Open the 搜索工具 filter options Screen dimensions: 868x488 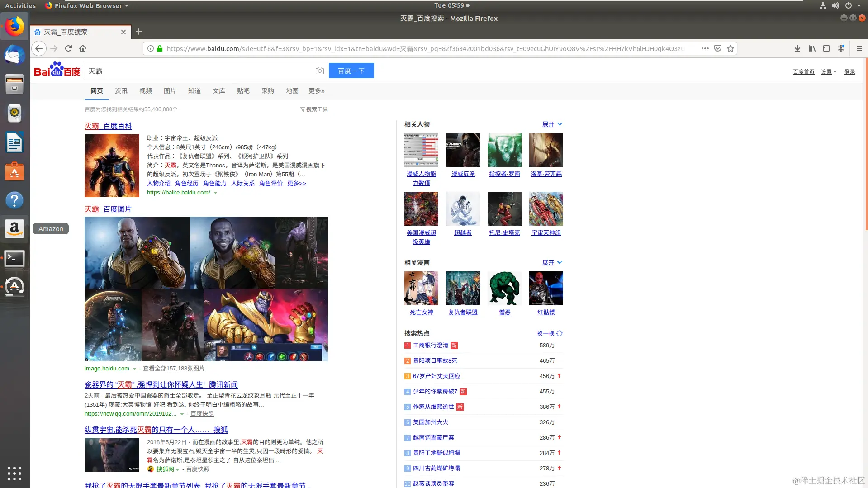click(x=314, y=109)
